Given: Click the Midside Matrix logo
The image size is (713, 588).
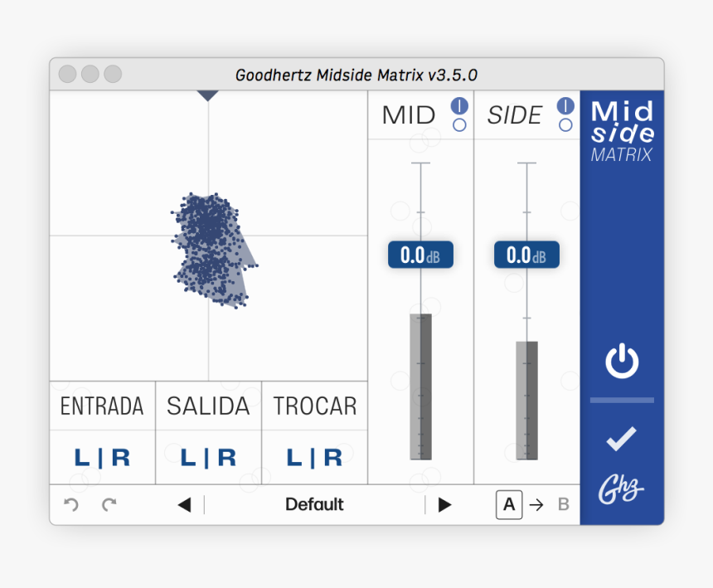Looking at the screenshot, I should [622, 131].
